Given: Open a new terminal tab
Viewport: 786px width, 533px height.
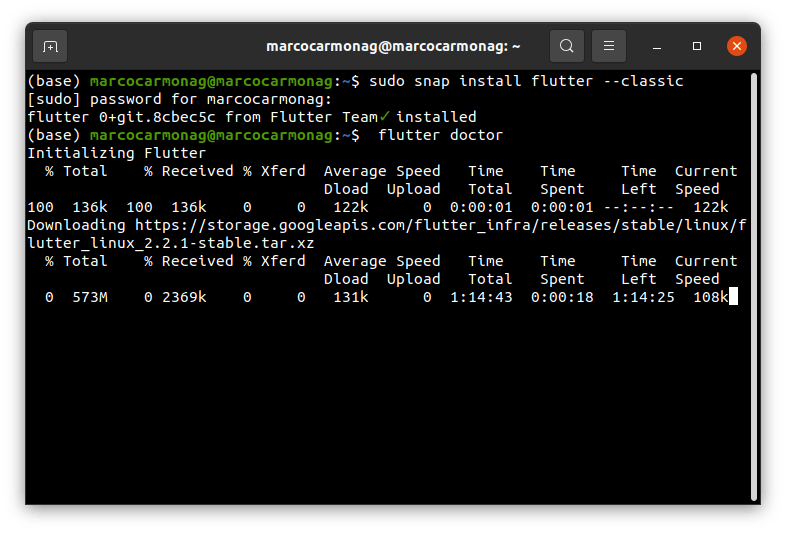Looking at the screenshot, I should click(x=50, y=46).
